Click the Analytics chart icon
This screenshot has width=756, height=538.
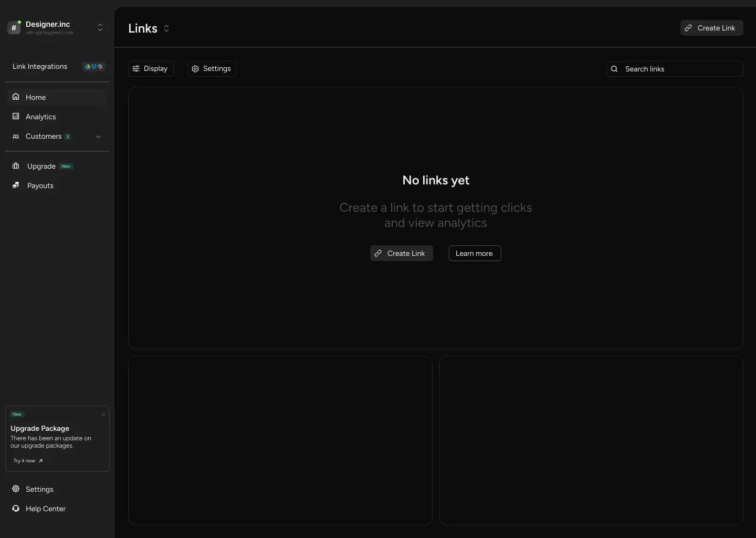click(x=16, y=117)
